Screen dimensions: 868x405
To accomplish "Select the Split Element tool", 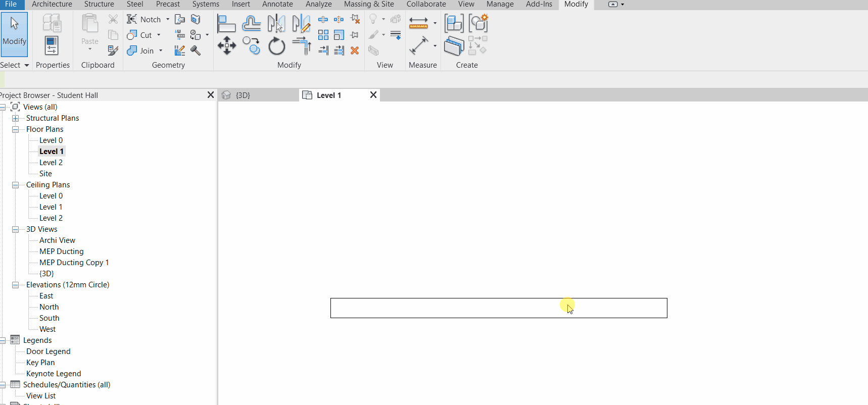I will (323, 19).
